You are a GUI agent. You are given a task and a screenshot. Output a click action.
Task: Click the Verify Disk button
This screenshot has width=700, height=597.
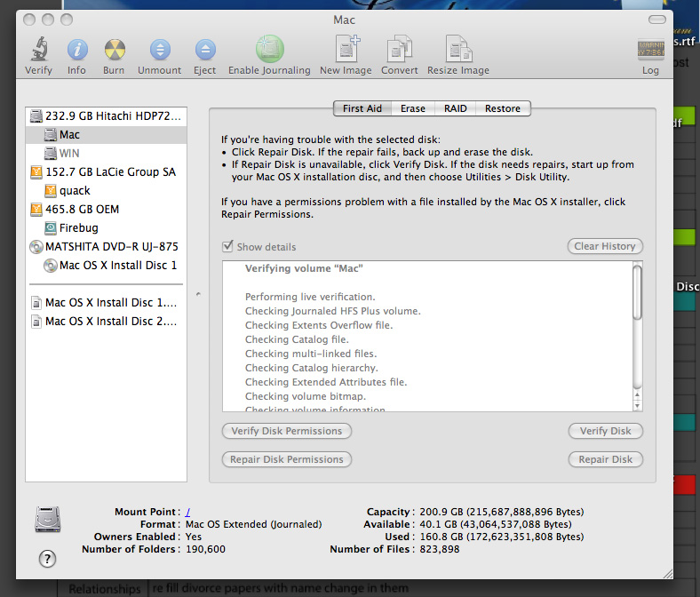[605, 432]
